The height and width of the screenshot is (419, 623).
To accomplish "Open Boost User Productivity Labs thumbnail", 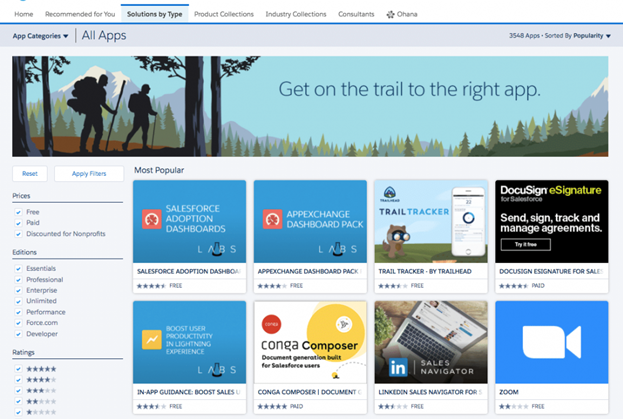I will pyautogui.click(x=190, y=342).
